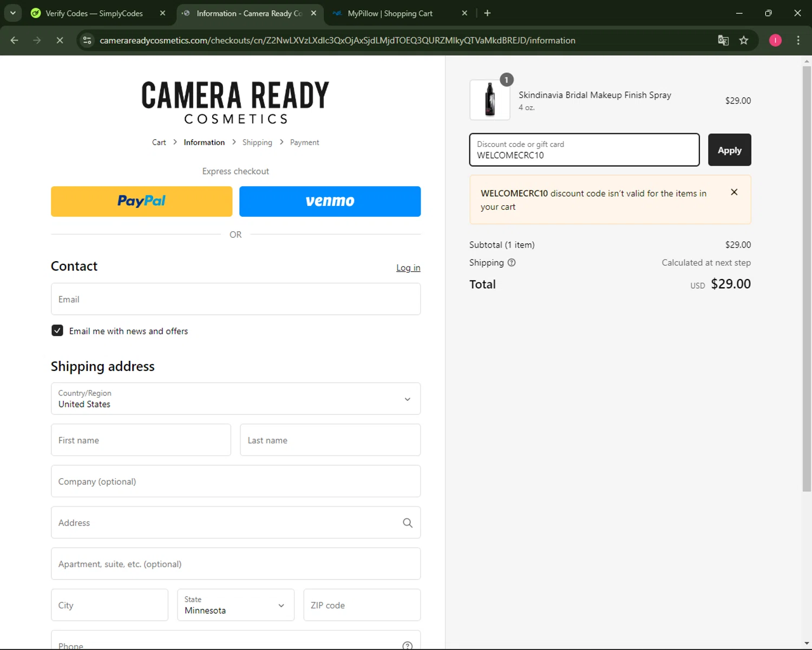The image size is (812, 650).
Task: Open a new browser tab
Action: tap(487, 13)
